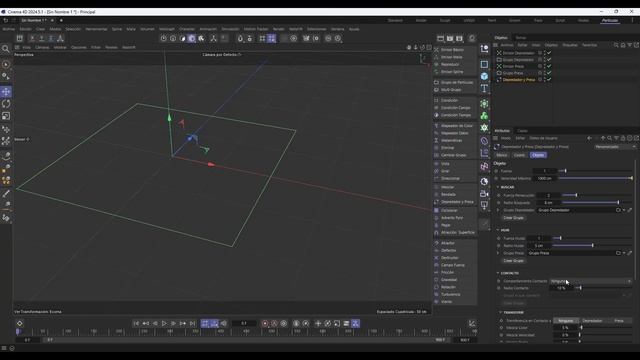Switch to the Coord. attribute tab
This screenshot has height=360, width=640.
click(x=519, y=155)
